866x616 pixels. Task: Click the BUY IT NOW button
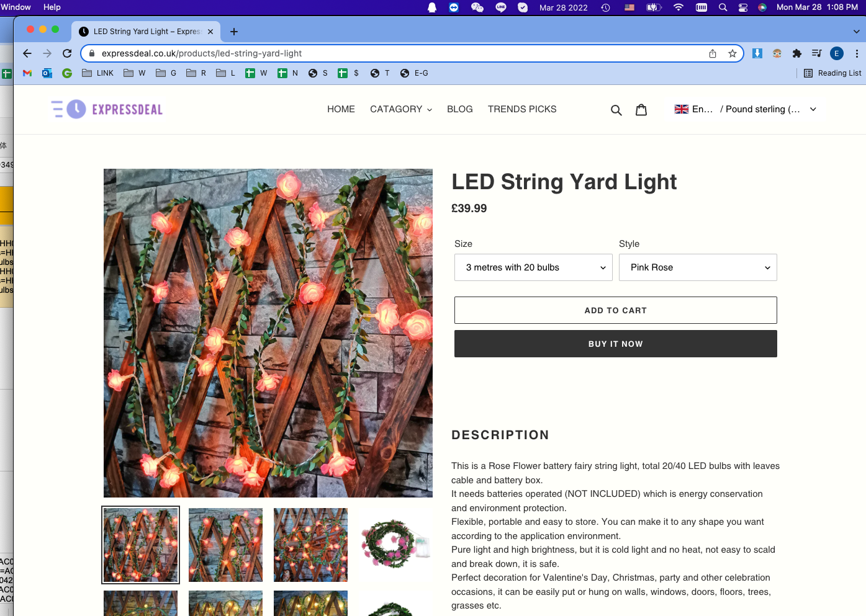[x=616, y=344]
